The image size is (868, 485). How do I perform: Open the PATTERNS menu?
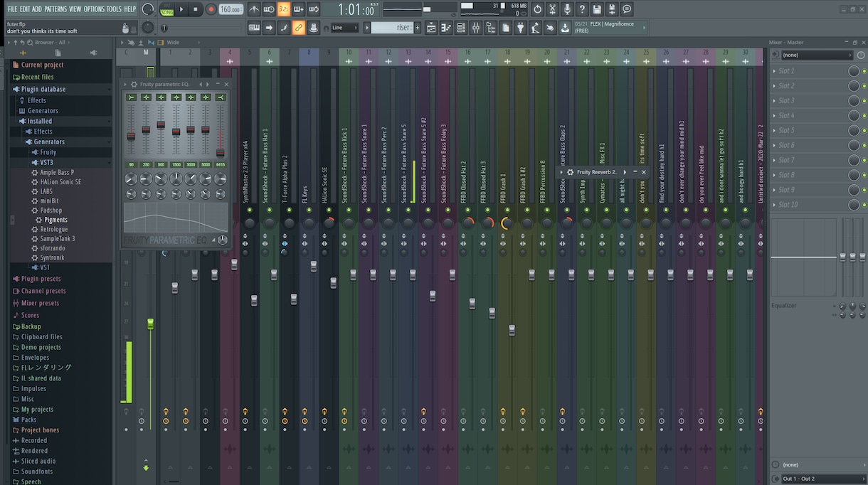point(55,9)
